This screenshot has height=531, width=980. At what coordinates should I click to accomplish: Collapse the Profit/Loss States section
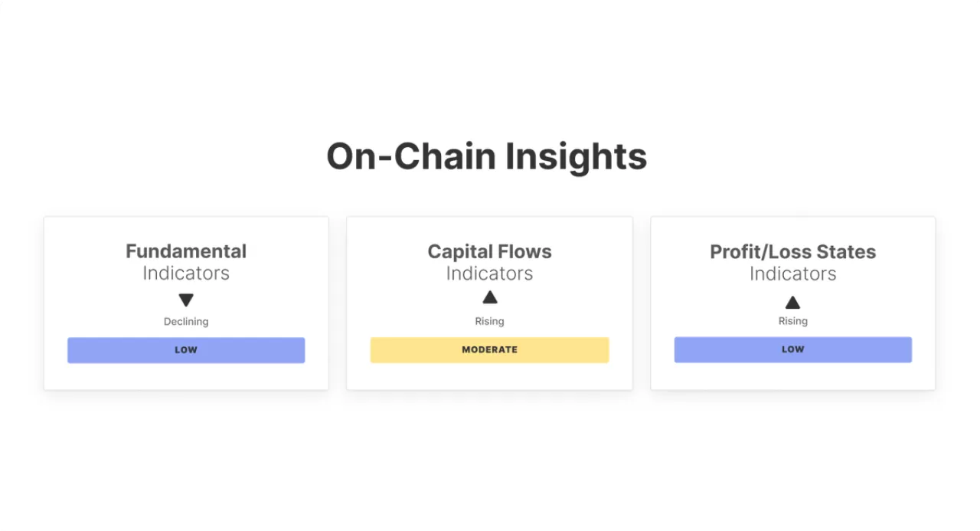pos(792,261)
